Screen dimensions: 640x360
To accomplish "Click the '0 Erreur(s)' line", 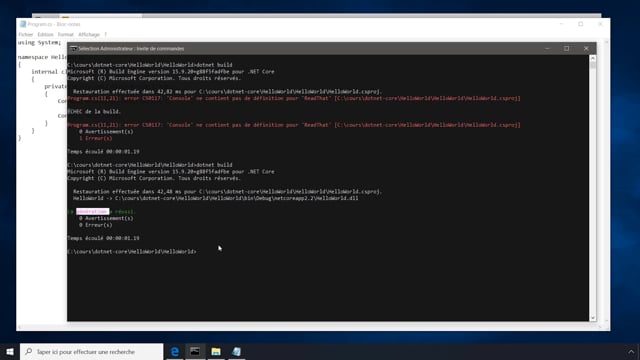I will 96,225.
